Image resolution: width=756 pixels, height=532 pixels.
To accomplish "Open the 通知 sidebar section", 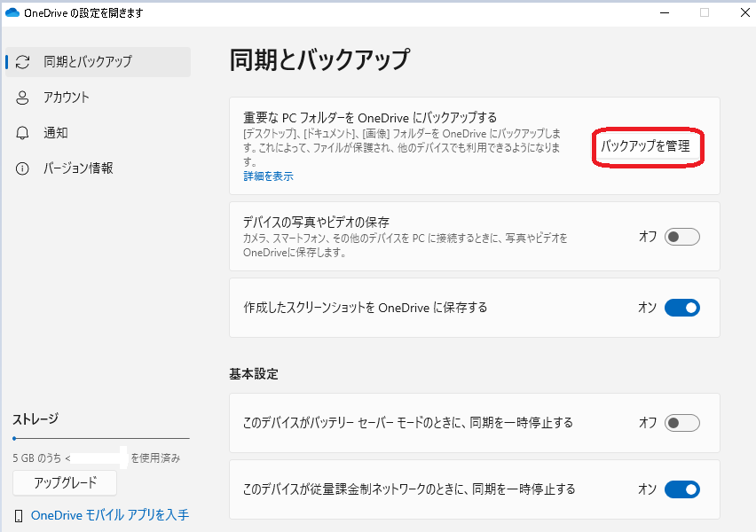I will tap(98, 133).
